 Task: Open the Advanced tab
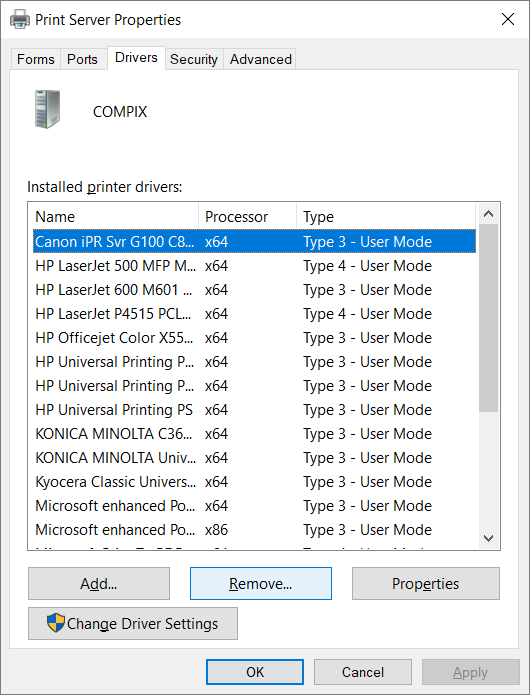[261, 59]
